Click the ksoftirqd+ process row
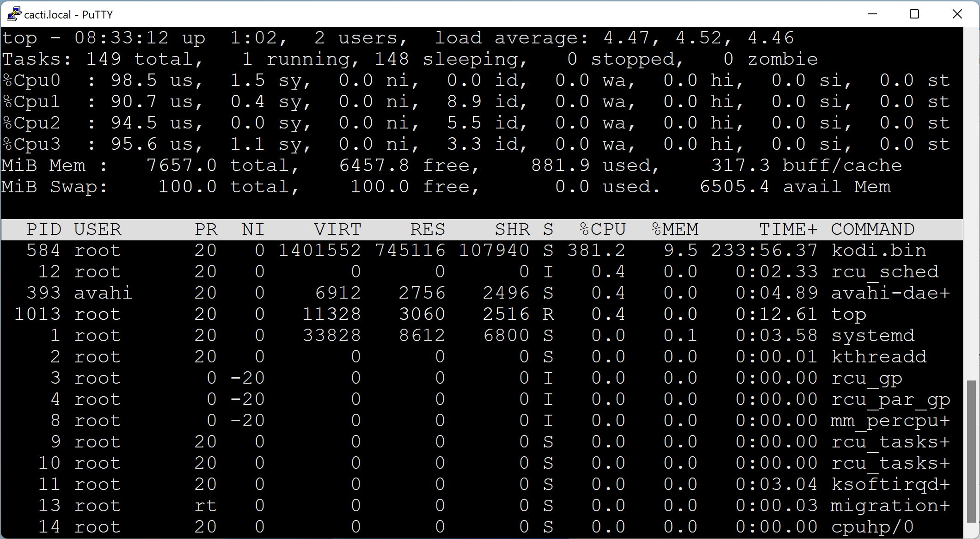The width and height of the screenshot is (980, 539). 890,484
